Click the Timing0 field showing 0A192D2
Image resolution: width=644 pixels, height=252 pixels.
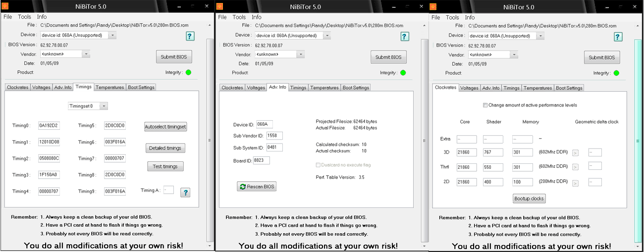click(49, 126)
